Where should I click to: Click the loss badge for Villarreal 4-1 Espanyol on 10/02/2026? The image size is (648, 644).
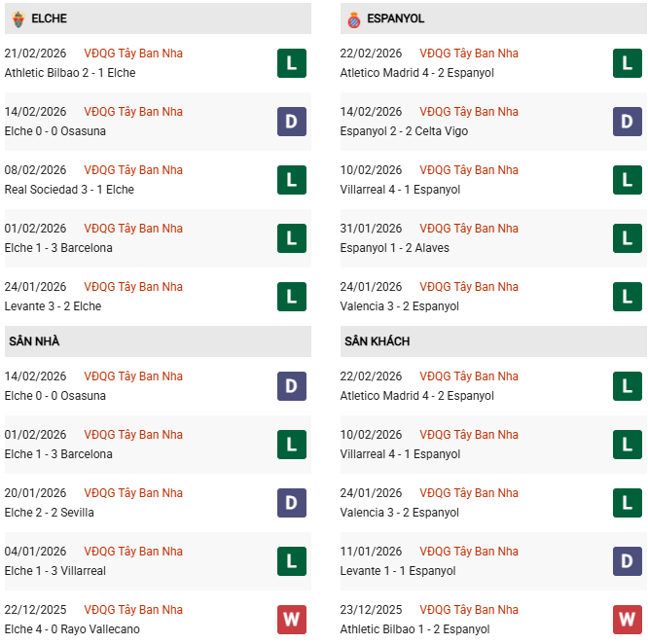pyautogui.click(x=627, y=445)
